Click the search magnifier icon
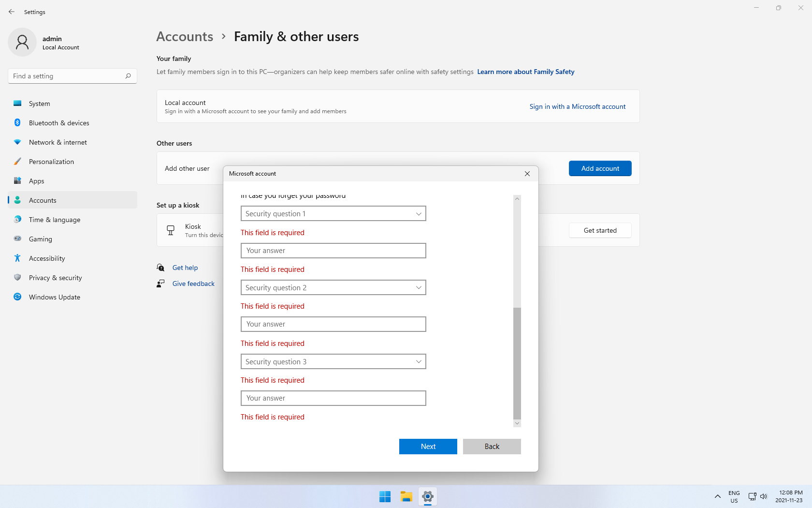This screenshot has height=508, width=812. click(128, 76)
